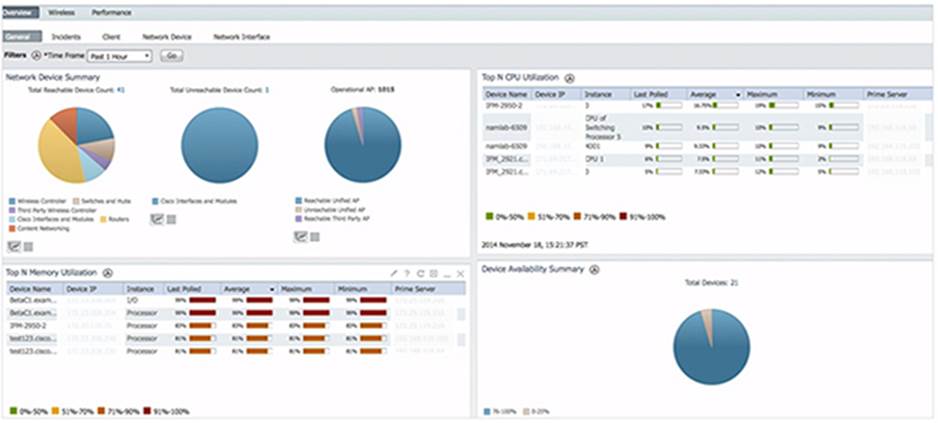
Task: Show chart view under Operational AP pie
Action: point(300,236)
